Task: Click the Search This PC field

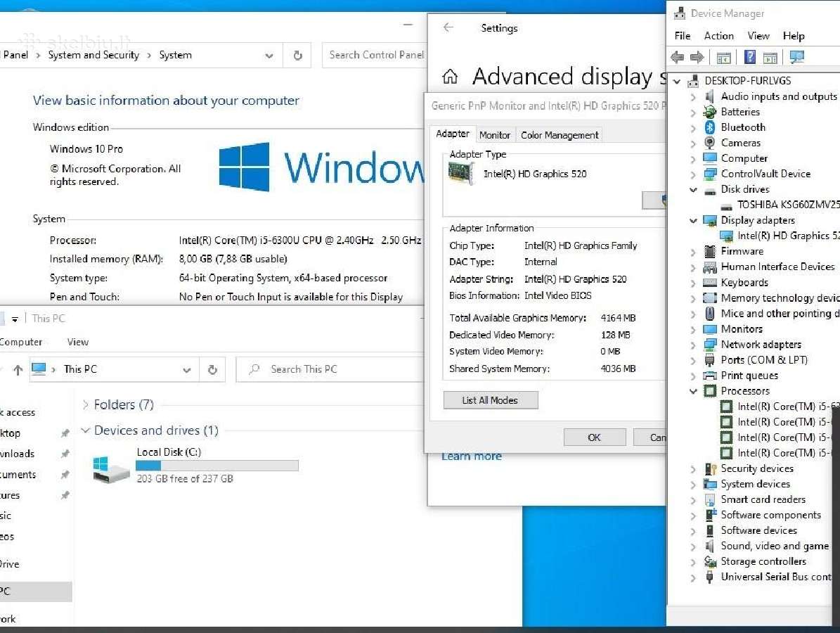Action: point(330,369)
